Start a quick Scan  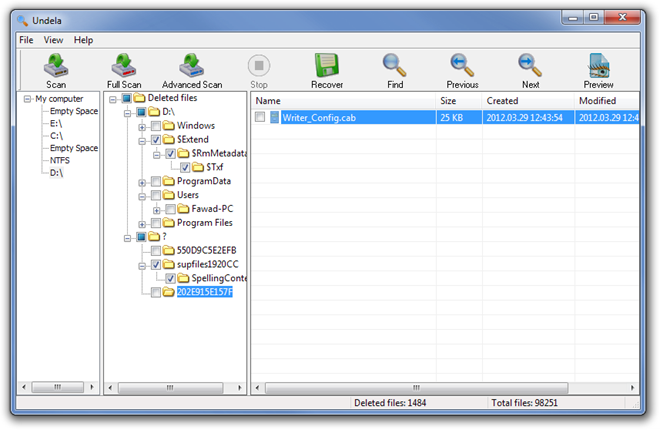(x=56, y=71)
